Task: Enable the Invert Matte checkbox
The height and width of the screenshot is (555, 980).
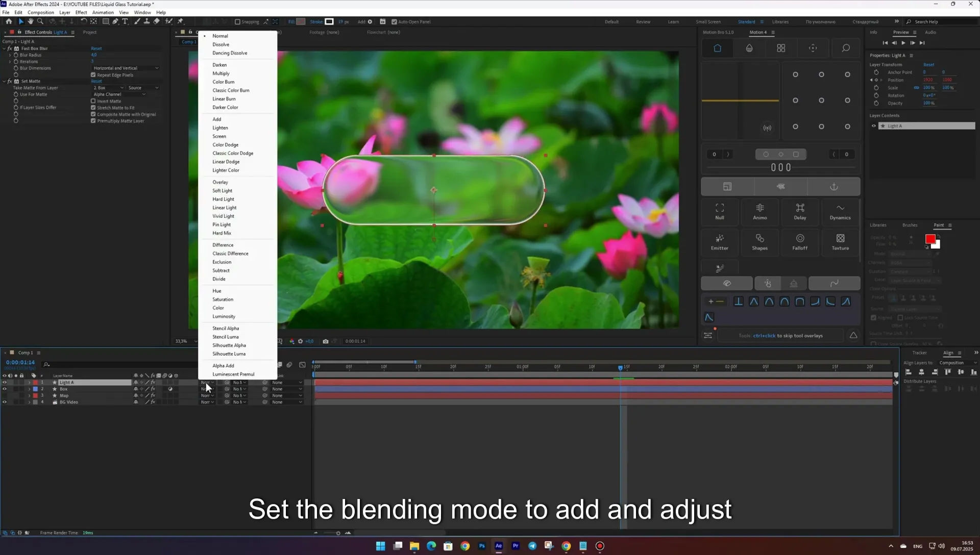Action: coord(93,101)
